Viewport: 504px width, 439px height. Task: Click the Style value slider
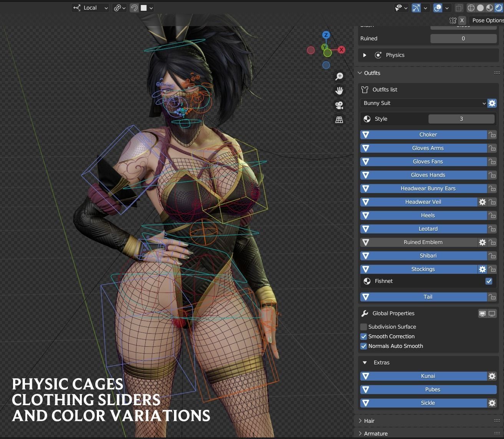pos(461,119)
